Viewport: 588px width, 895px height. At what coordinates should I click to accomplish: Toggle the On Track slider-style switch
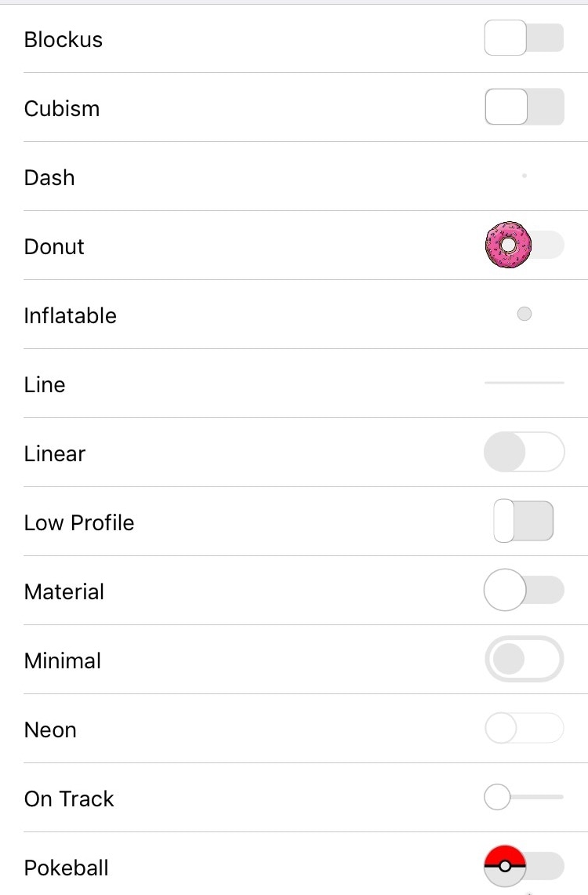524,797
